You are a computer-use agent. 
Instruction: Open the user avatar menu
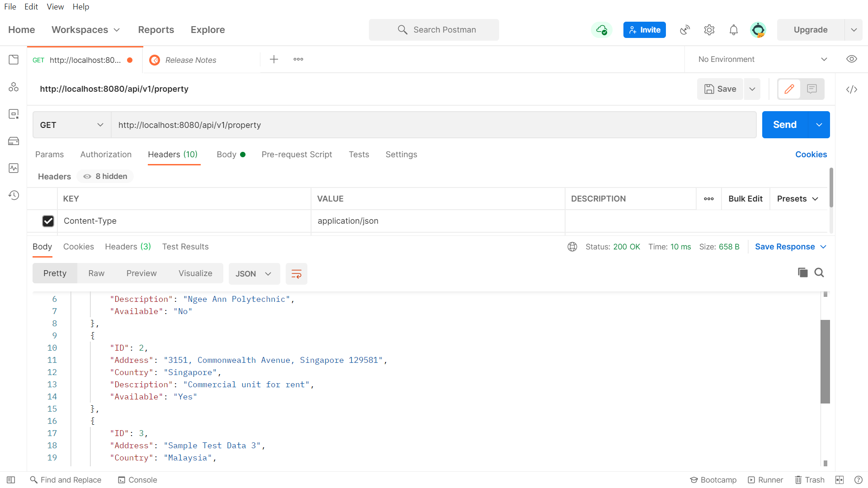758,30
